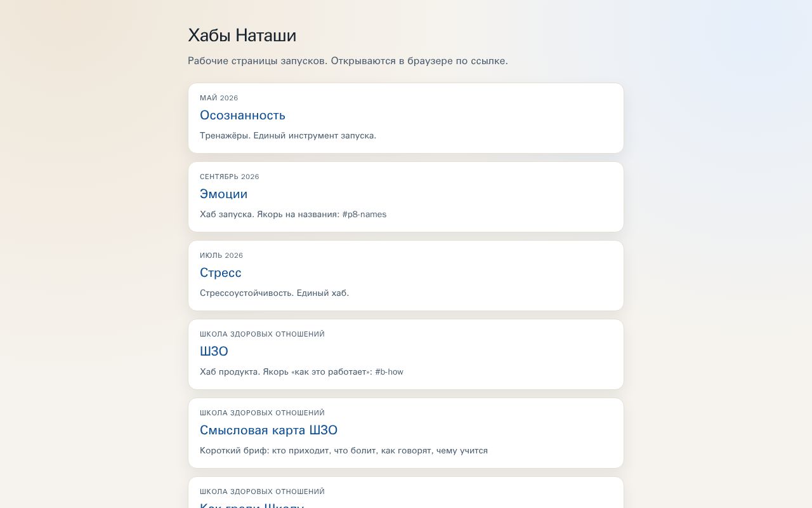Open the Смысловая карта ШЗО link
812x508 pixels.
pos(268,430)
